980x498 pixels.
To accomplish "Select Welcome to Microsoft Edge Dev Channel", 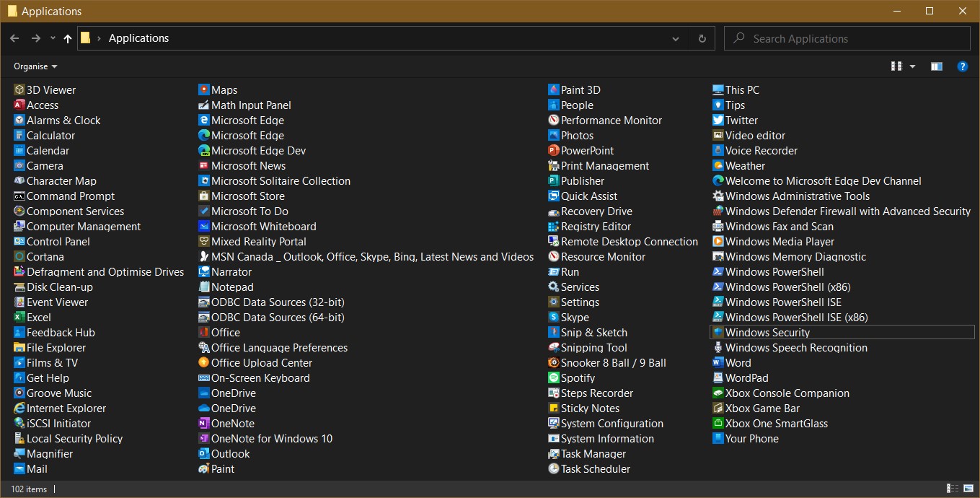I will tap(816, 181).
